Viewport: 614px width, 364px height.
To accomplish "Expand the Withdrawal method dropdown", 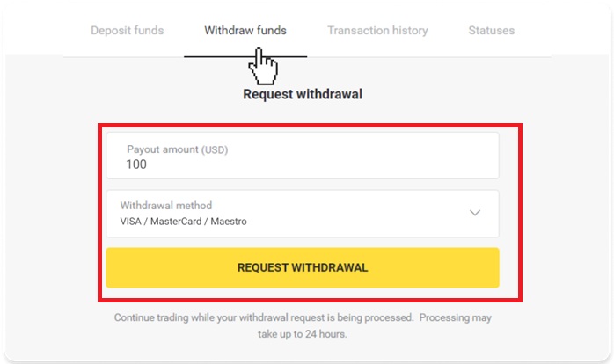I will (302, 214).
